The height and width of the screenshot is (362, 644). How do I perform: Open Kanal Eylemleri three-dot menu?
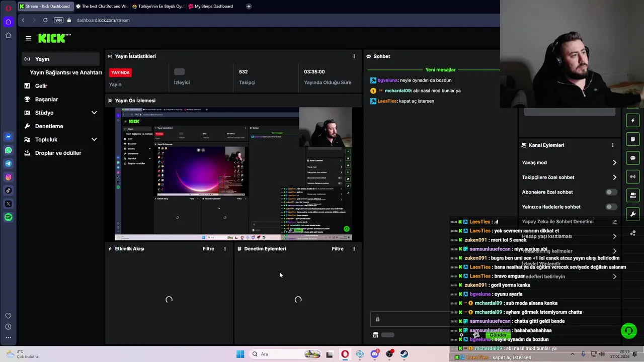(612, 145)
